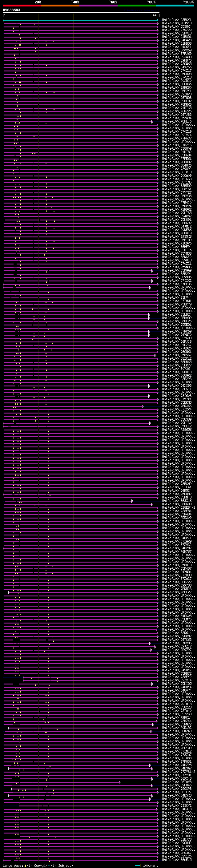This screenshot has width=197, height=868.
Task: Click the UniRef100_Q8L8G5 label
Action: (177, 84)
